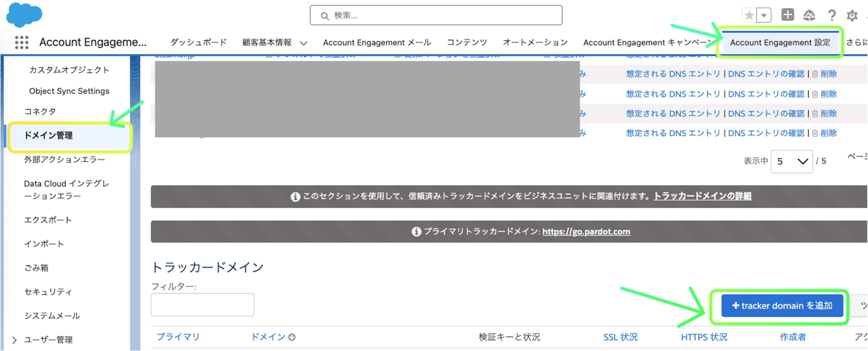This screenshot has height=351, width=868.
Task: Click the favorites star icon
Action: coord(749,15)
